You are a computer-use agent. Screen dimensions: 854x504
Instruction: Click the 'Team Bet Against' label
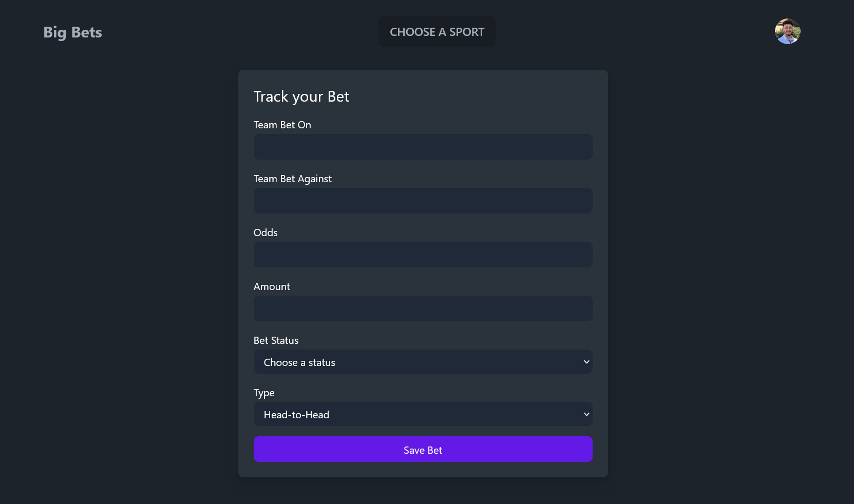tap(292, 179)
